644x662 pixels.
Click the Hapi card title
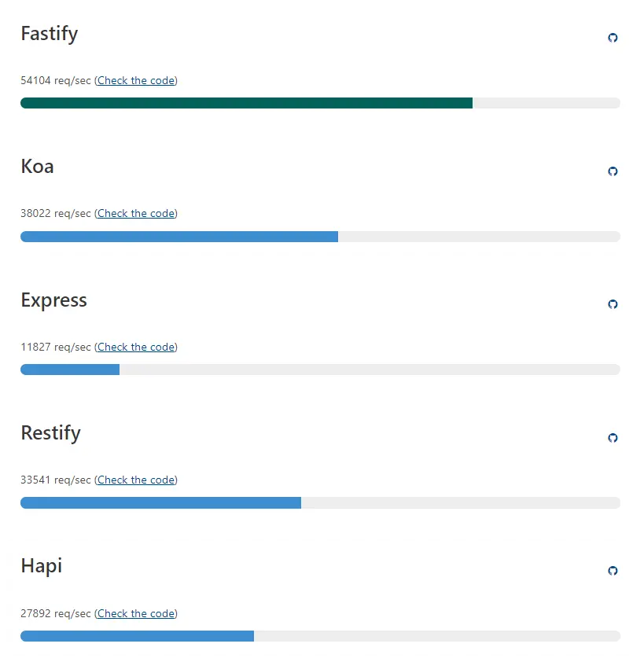click(x=42, y=566)
